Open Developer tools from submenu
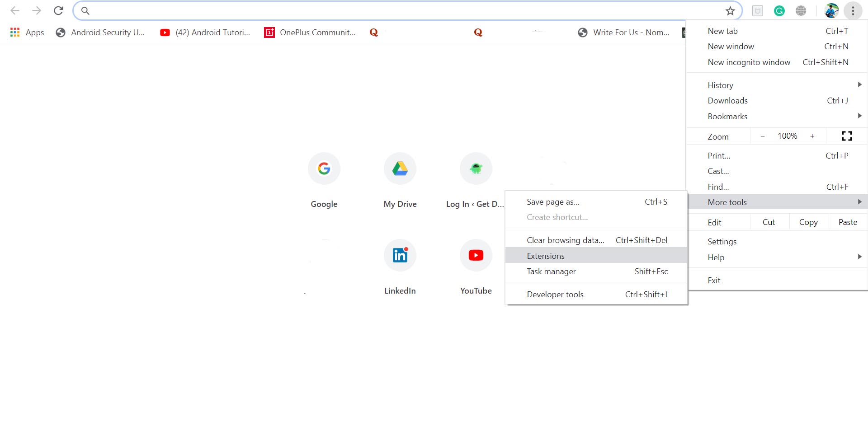This screenshot has height=435, width=868. point(596,295)
